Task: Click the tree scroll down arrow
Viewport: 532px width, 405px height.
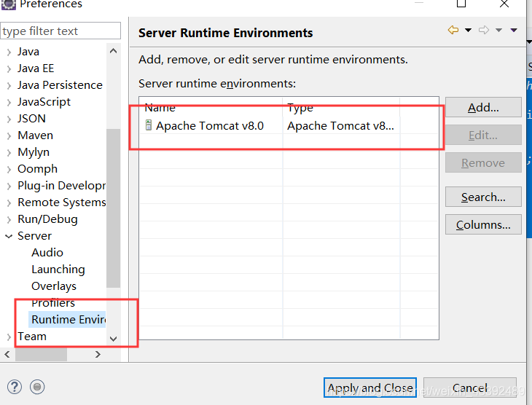Action: (113, 339)
